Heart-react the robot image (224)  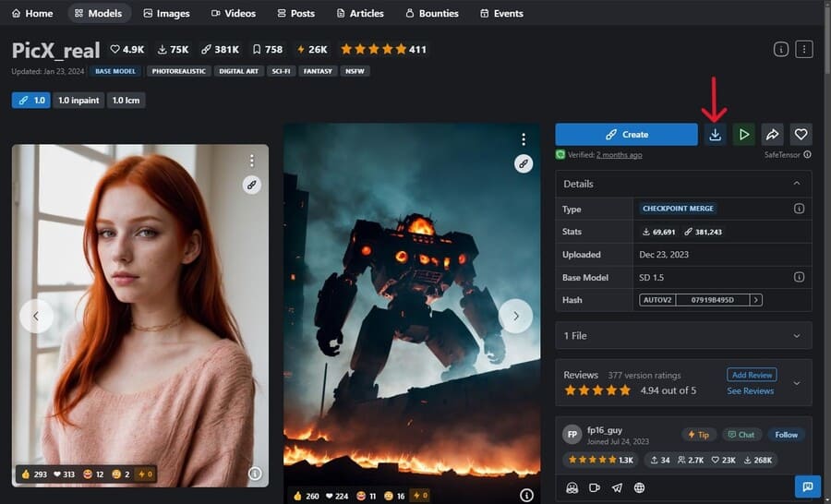coord(336,496)
